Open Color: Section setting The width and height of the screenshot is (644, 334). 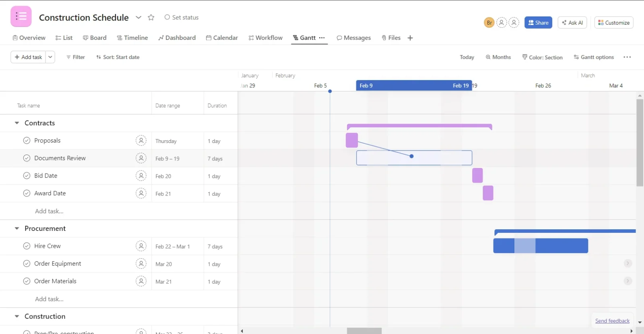pos(543,57)
